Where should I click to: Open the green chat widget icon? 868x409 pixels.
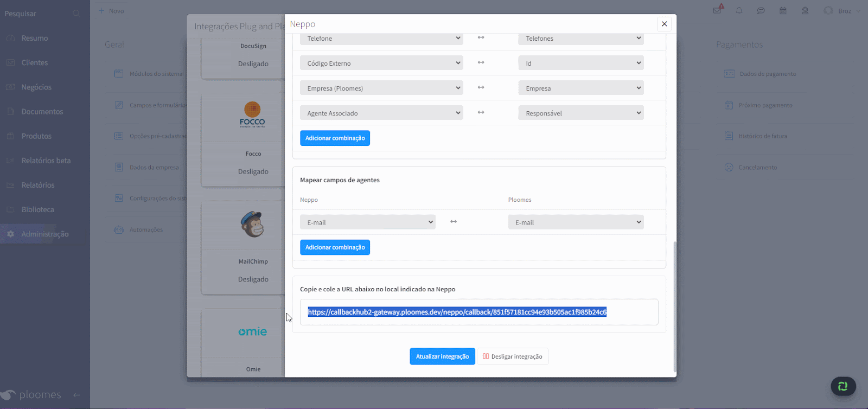843,386
